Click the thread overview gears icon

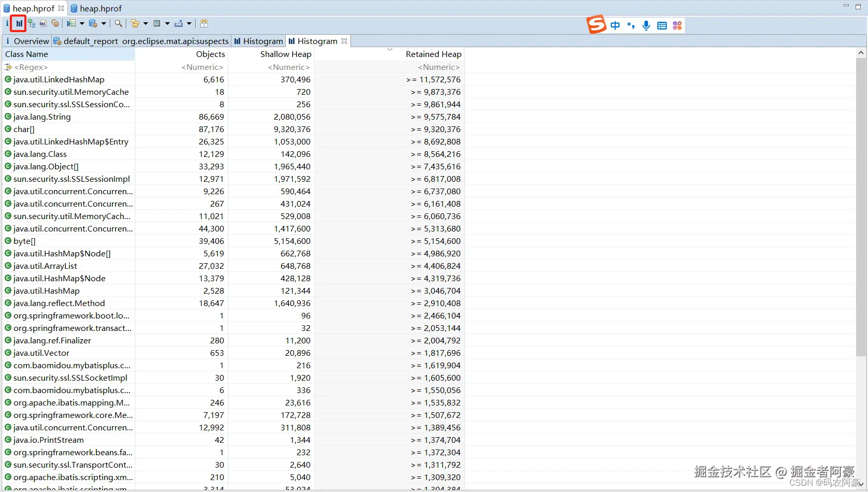pos(55,23)
